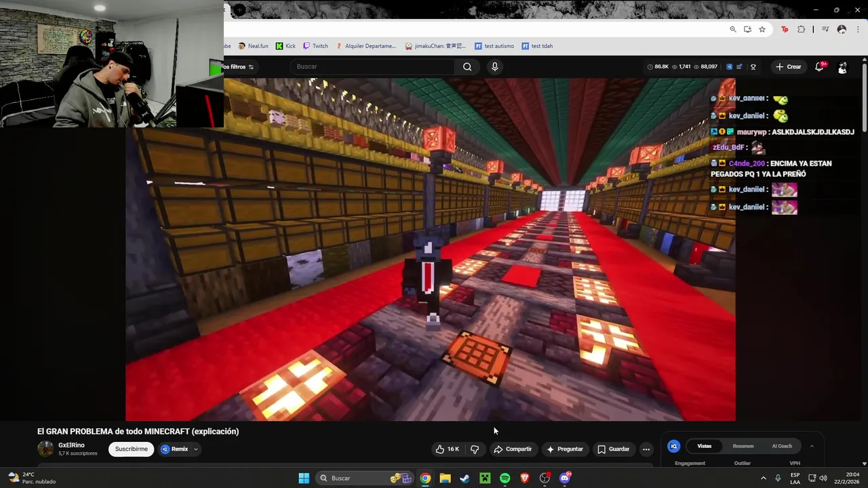Open the Neal.fun bookmark
The image size is (868, 488).
(x=253, y=46)
